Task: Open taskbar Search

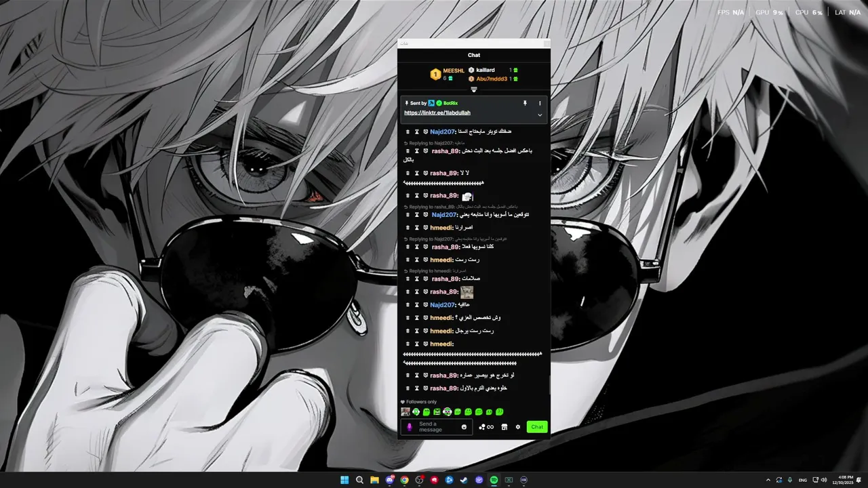Action: [359, 480]
